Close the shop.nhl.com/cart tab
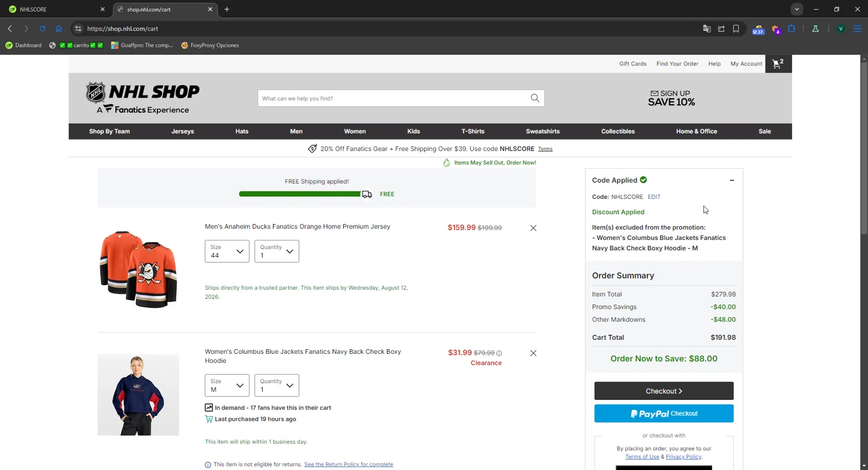 point(210,9)
